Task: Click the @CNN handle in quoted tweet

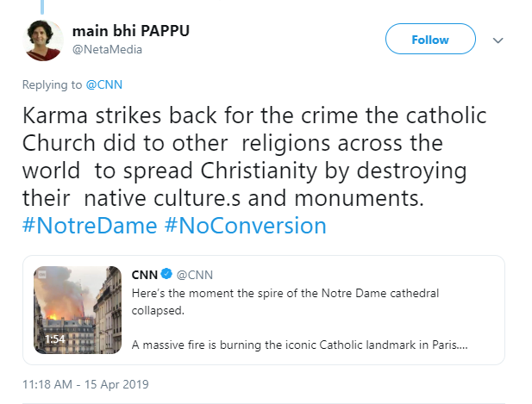Action: pos(195,276)
